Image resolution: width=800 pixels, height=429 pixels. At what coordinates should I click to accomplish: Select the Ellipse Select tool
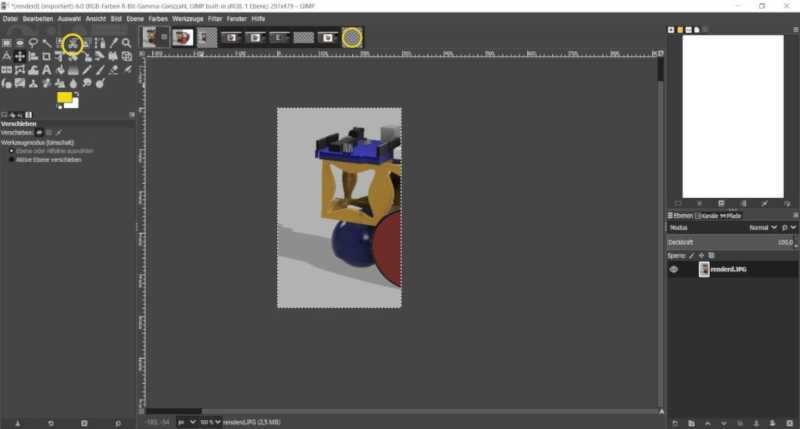click(20, 43)
